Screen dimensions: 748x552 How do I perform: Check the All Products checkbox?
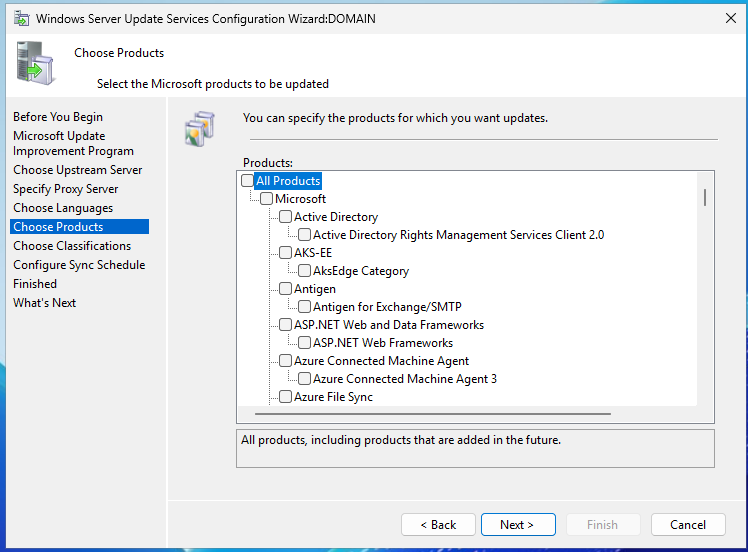[x=248, y=181]
